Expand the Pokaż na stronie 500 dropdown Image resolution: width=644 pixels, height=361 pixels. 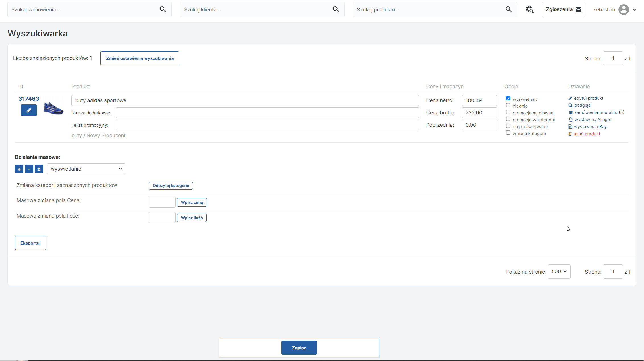pos(559,272)
